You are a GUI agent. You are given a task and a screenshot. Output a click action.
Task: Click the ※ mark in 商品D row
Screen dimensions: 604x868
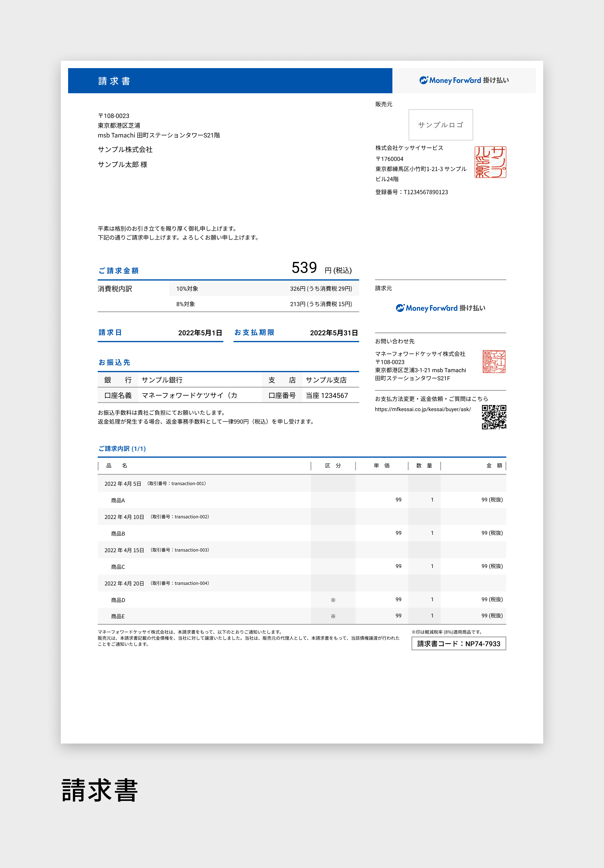tap(333, 600)
